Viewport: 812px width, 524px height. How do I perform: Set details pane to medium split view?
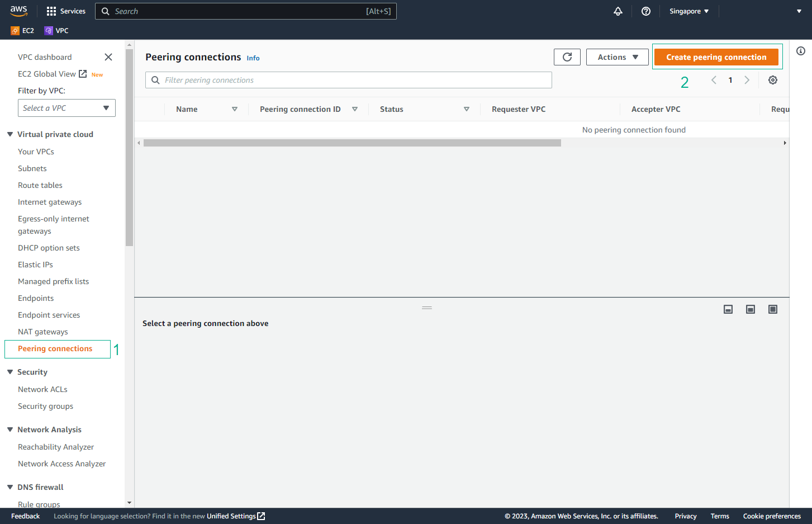(x=751, y=309)
